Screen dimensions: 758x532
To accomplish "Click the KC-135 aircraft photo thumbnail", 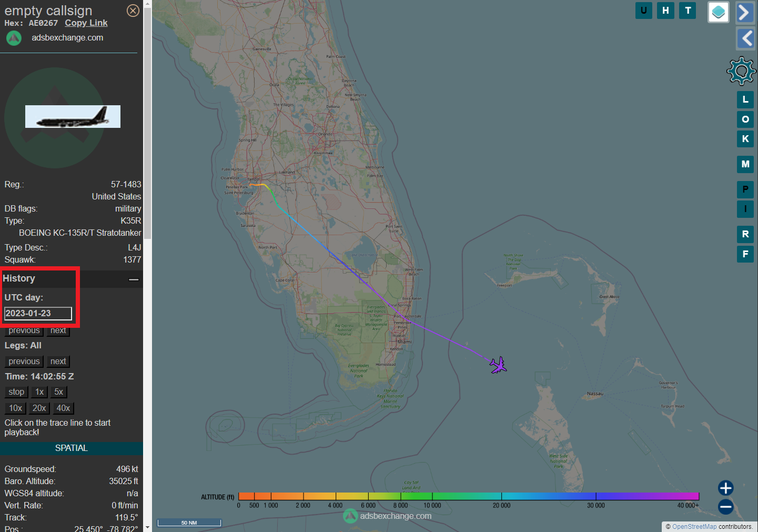I will coord(73,116).
